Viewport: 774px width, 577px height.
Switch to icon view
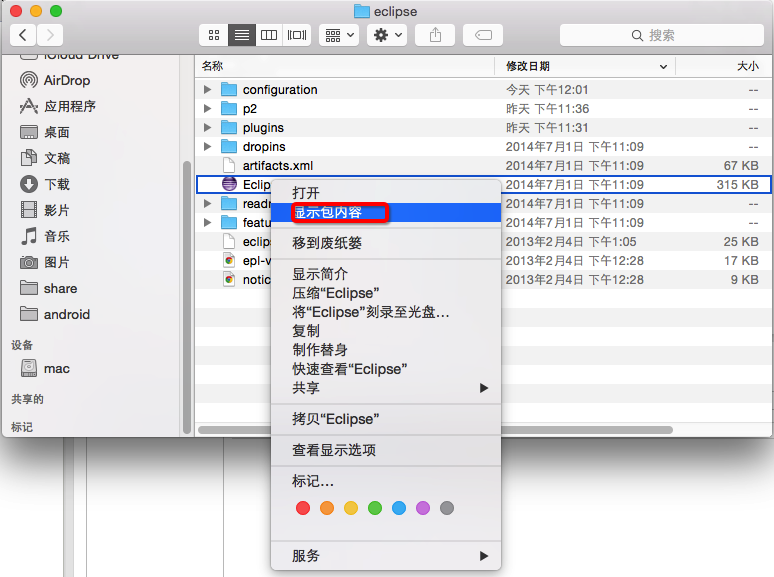pos(214,35)
